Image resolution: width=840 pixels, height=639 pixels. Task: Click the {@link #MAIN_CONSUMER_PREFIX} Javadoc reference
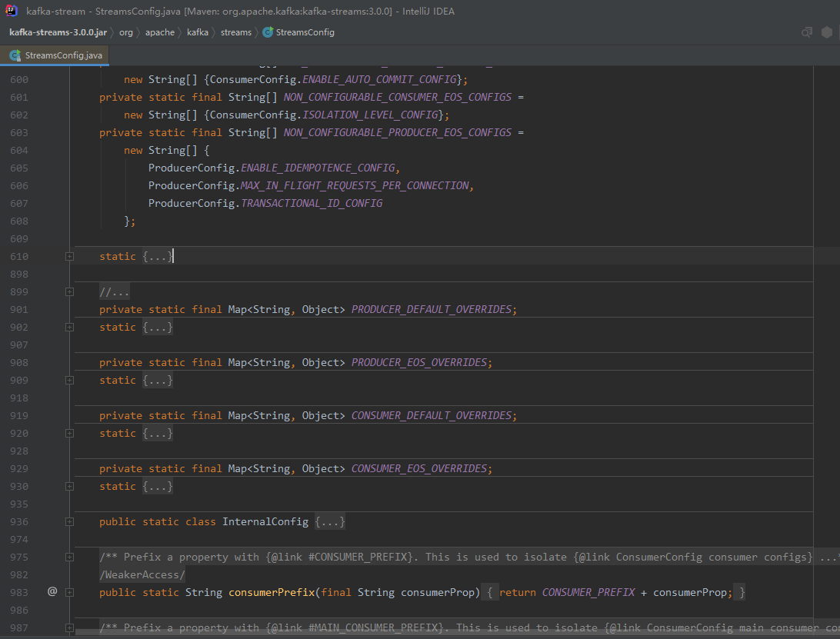pyautogui.click(x=355, y=627)
